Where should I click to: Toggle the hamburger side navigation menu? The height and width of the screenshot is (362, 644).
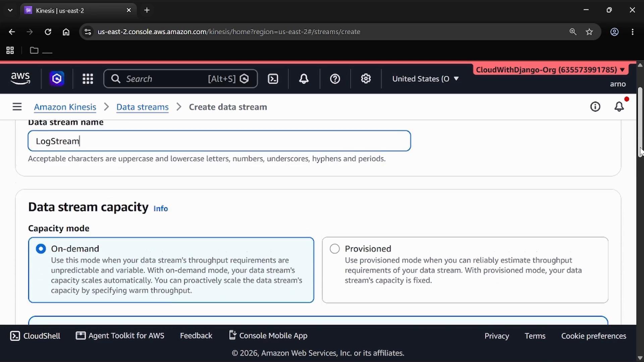17,107
